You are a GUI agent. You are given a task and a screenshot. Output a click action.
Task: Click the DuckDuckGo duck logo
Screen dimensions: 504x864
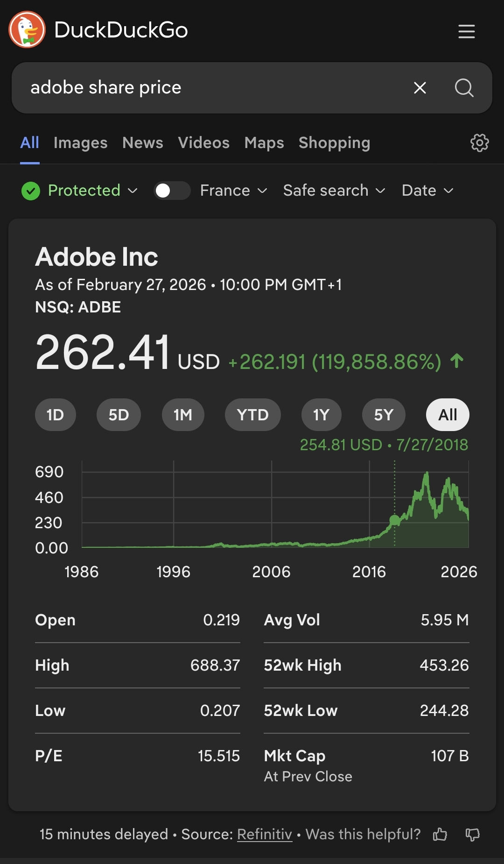point(27,30)
